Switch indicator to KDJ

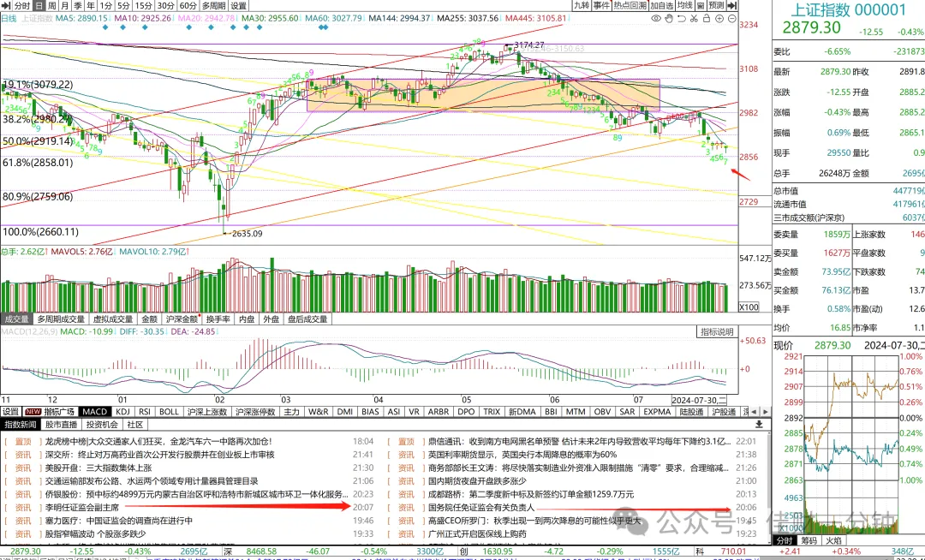coord(122,412)
